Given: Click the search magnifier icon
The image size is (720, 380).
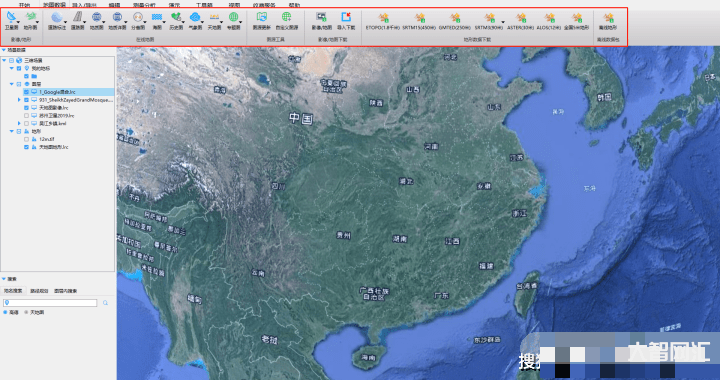Looking at the screenshot, I should 105,303.
